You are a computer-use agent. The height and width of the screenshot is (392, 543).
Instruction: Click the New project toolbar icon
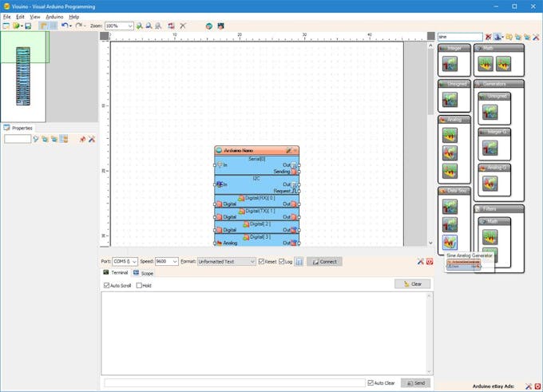[6, 26]
